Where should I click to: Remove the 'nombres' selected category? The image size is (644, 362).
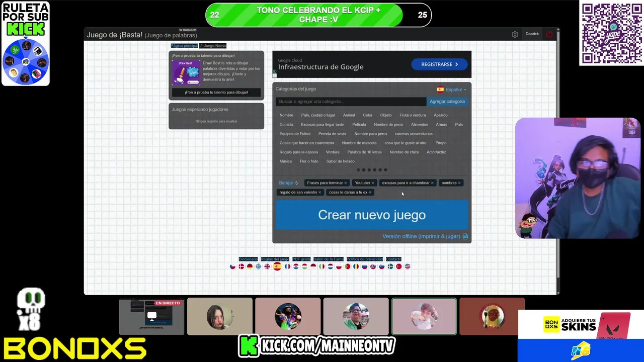coord(459,183)
